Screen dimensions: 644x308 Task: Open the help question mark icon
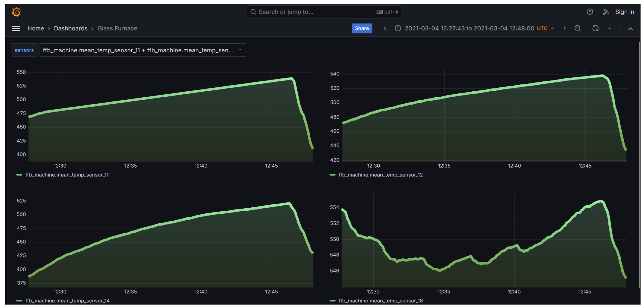(590, 12)
